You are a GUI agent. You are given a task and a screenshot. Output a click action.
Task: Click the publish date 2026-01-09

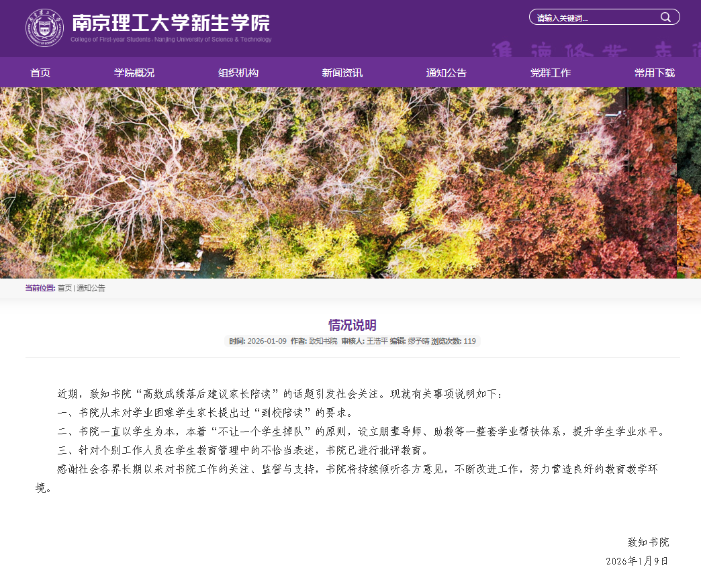pos(267,340)
